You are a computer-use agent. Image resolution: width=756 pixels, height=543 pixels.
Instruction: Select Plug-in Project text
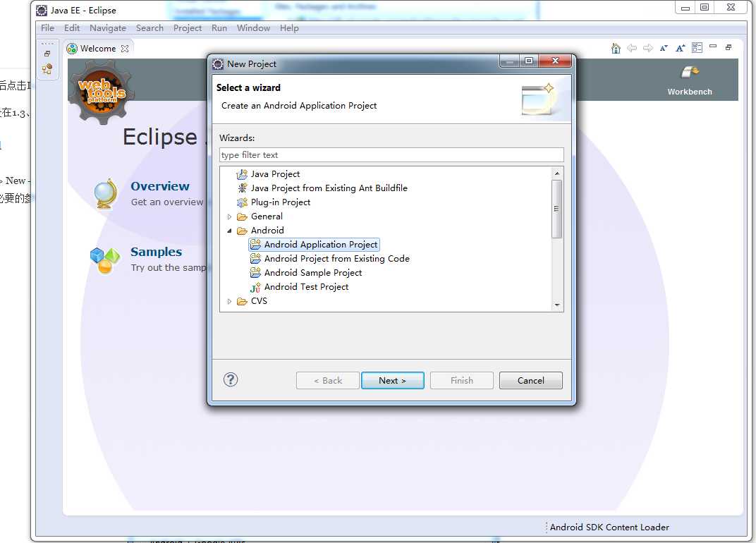point(280,202)
